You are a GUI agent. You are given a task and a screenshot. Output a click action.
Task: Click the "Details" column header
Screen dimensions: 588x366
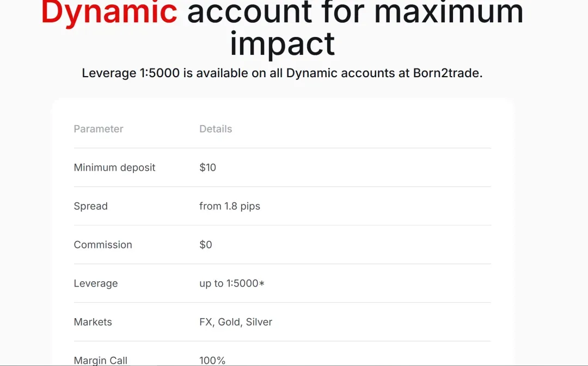[x=216, y=129]
